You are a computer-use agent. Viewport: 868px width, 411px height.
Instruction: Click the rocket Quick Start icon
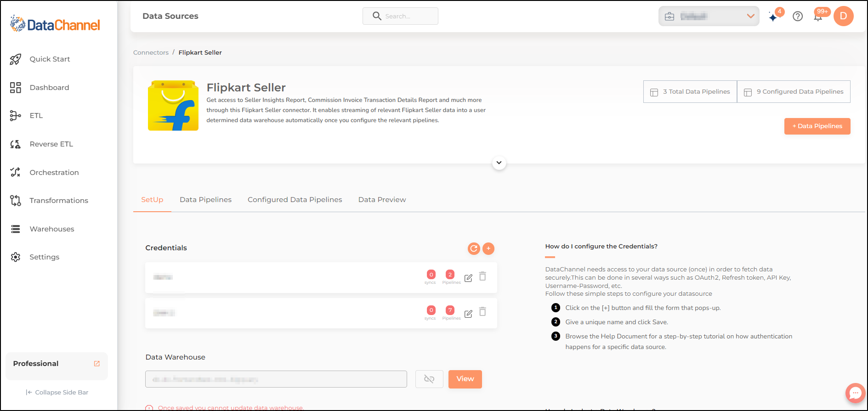(x=16, y=59)
